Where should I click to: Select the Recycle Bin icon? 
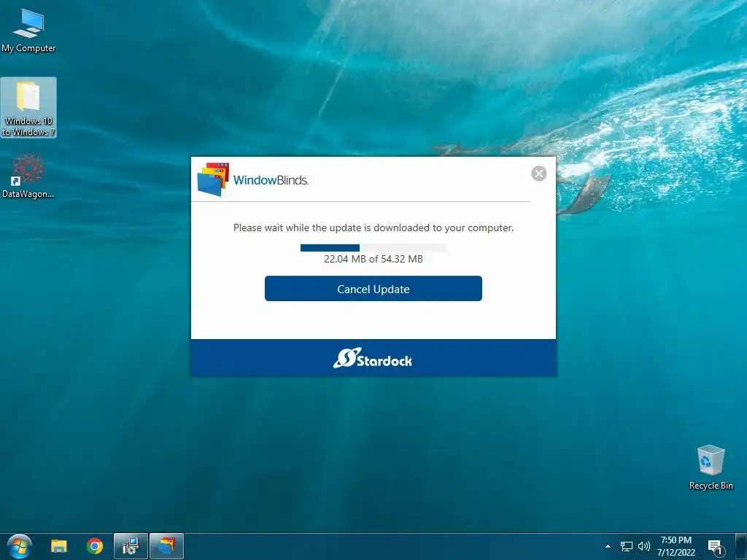pos(711,467)
